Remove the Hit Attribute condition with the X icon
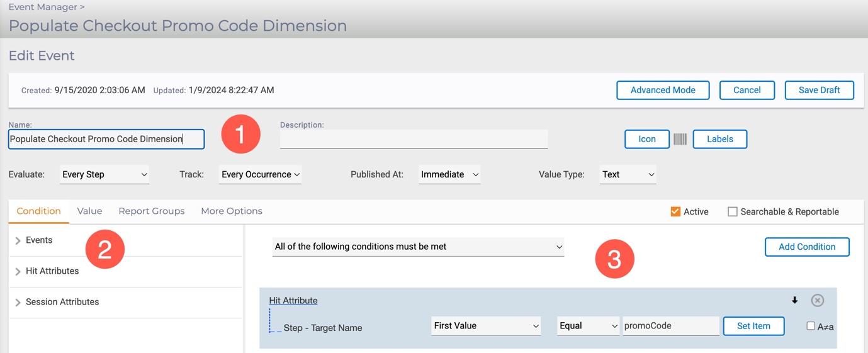The image size is (868, 353). click(x=817, y=300)
